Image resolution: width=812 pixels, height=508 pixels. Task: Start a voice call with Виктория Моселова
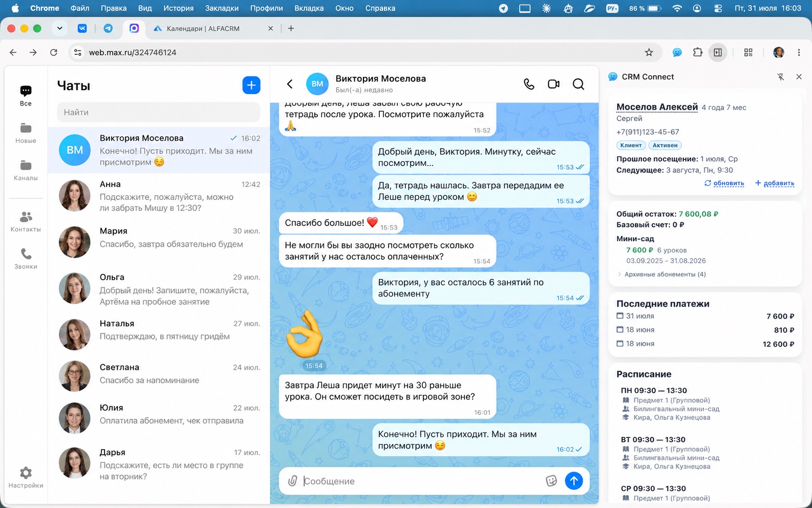pyautogui.click(x=529, y=84)
